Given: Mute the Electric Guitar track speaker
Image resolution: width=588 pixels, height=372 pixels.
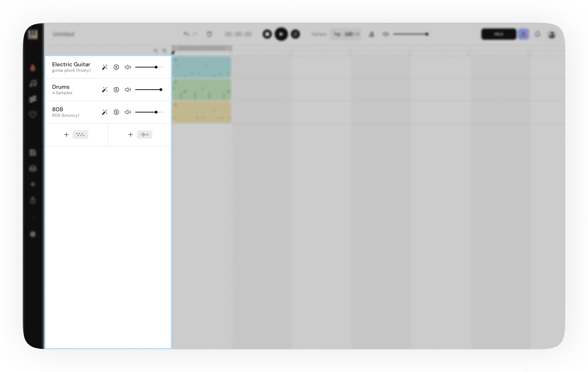Looking at the screenshot, I should pos(128,67).
